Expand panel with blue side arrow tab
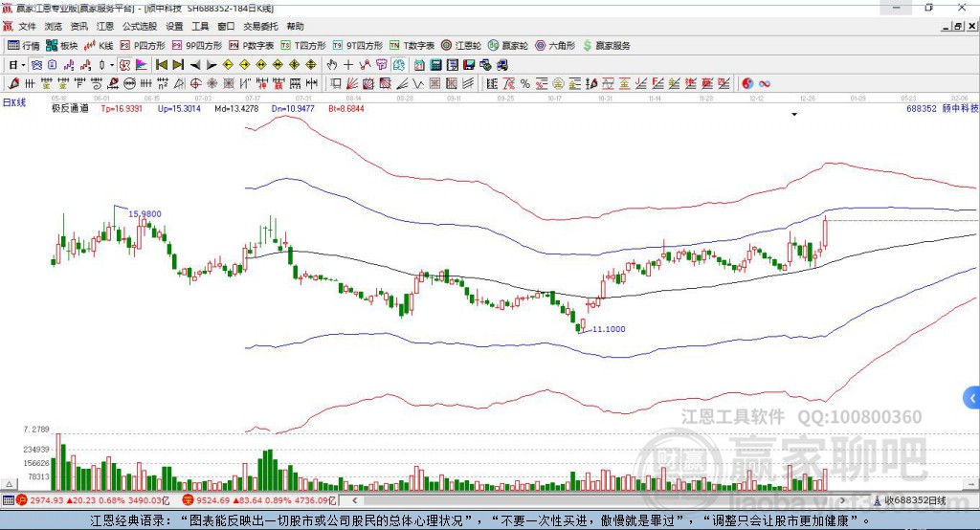980x530 pixels. pyautogui.click(x=971, y=398)
